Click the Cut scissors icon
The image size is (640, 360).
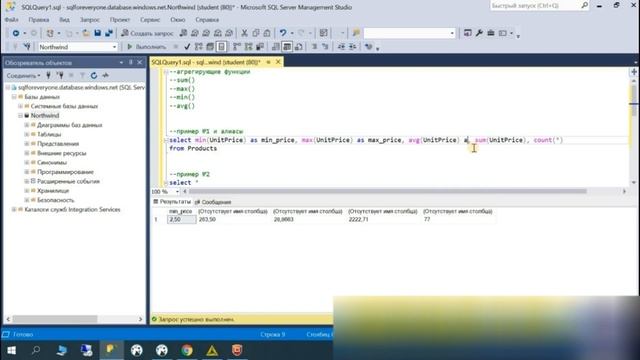244,33
